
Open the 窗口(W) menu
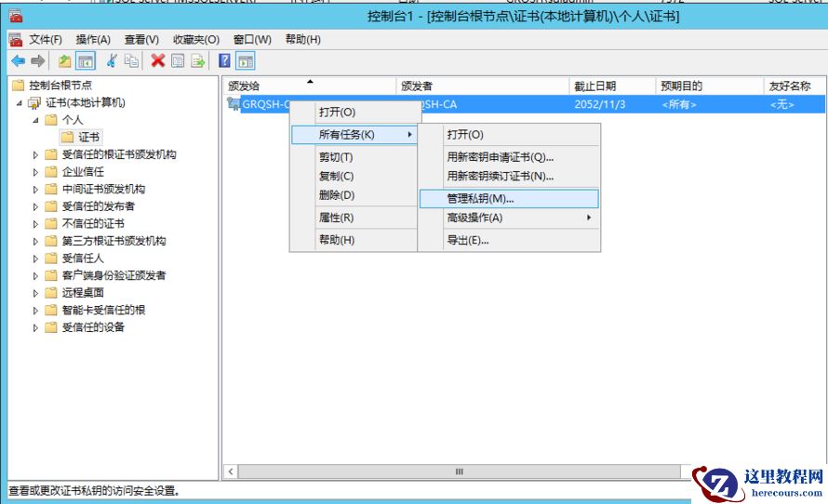pyautogui.click(x=252, y=40)
